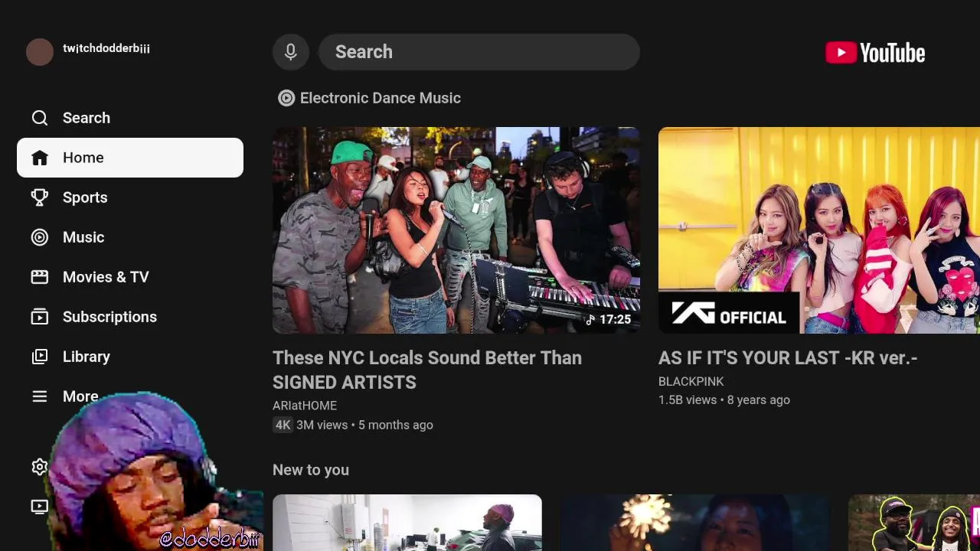Click the Movies & TV clapperboard icon
The width and height of the screenshot is (980, 551).
(x=40, y=277)
